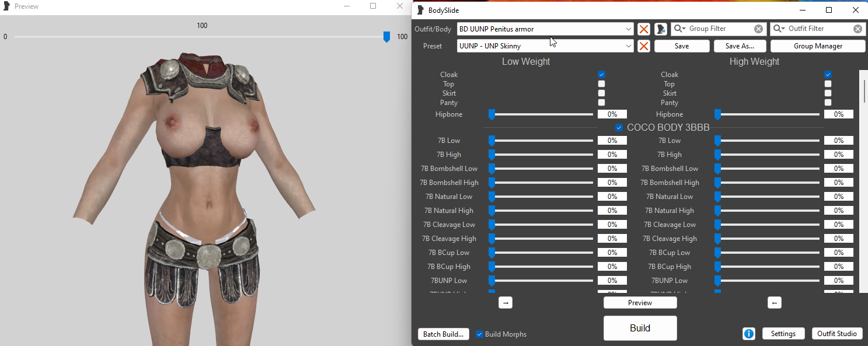The height and width of the screenshot is (346, 868).
Task: Toggle the COCO BODY 3BBB checkbox
Action: [619, 128]
